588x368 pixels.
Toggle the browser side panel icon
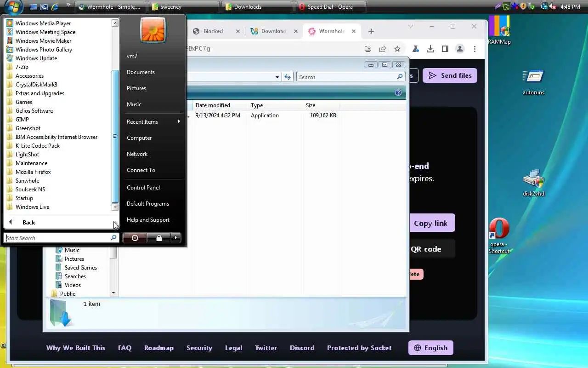click(445, 49)
